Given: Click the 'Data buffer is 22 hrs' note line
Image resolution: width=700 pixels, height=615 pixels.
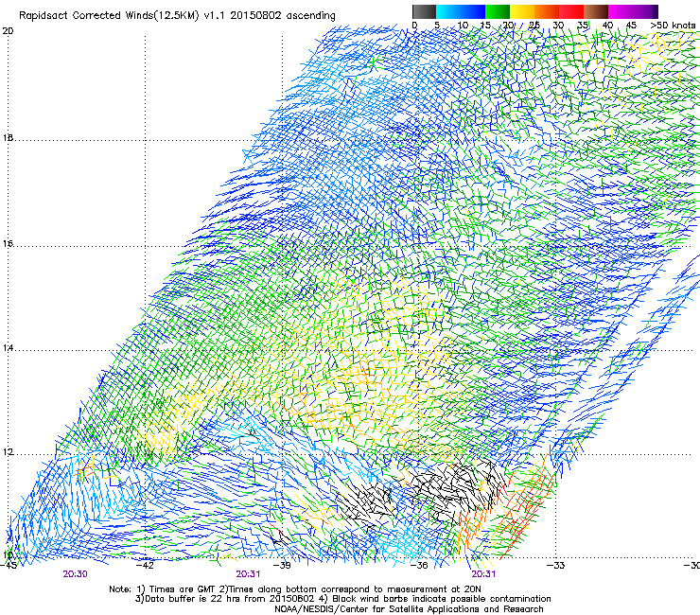Looking at the screenshot, I should coord(342,599).
